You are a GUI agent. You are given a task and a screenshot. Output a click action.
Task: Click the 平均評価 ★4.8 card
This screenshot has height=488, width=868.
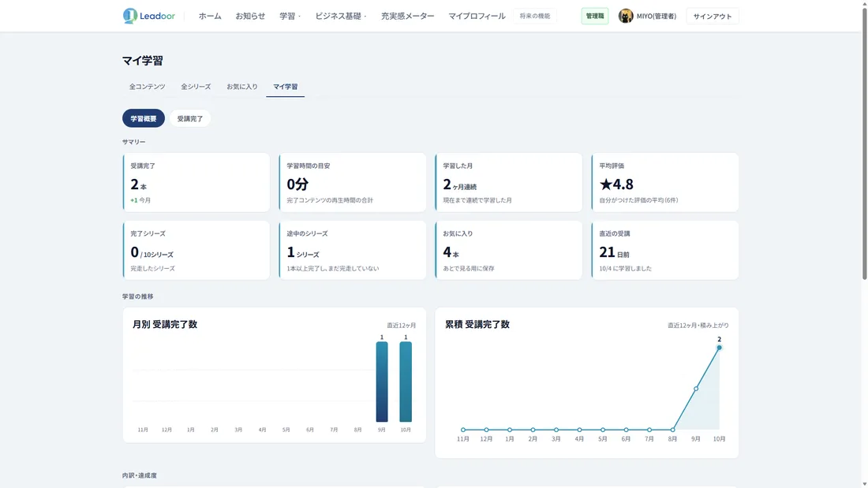point(665,183)
